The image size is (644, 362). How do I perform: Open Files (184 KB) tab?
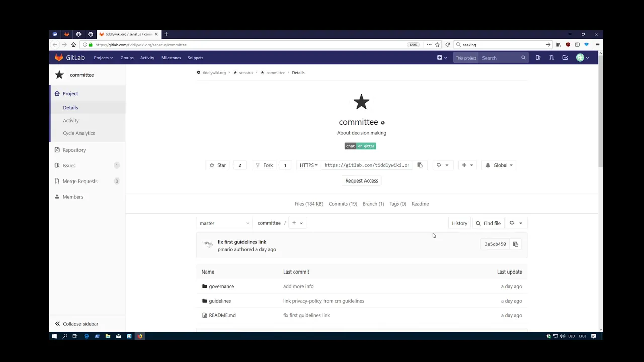pyautogui.click(x=308, y=204)
